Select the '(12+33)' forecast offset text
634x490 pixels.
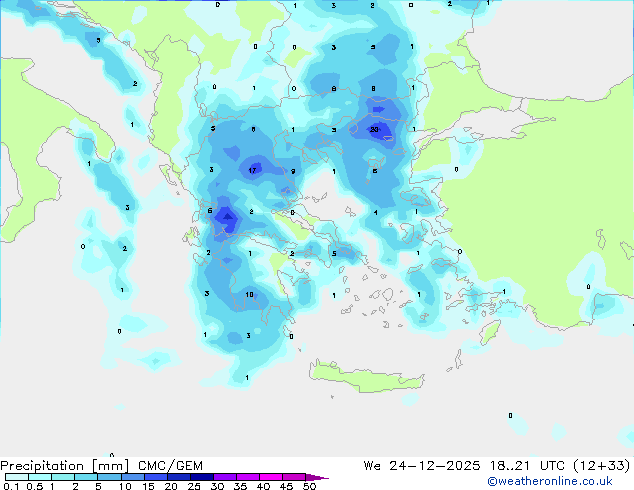point(602,466)
